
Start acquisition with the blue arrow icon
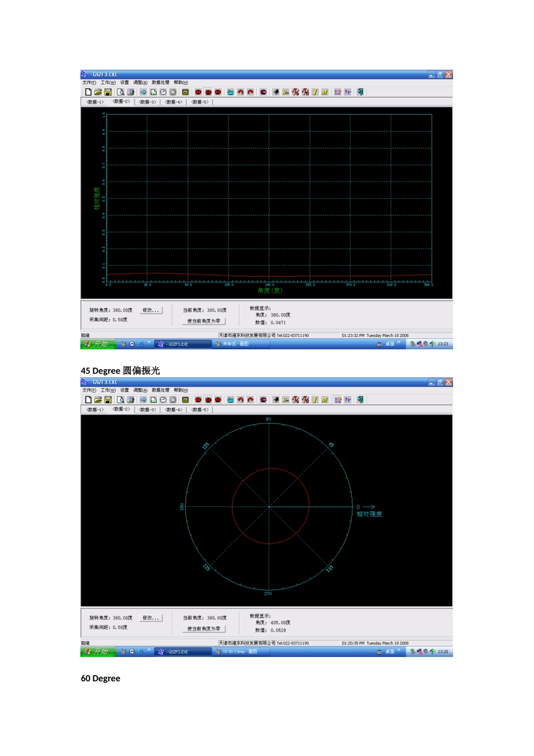(143, 92)
